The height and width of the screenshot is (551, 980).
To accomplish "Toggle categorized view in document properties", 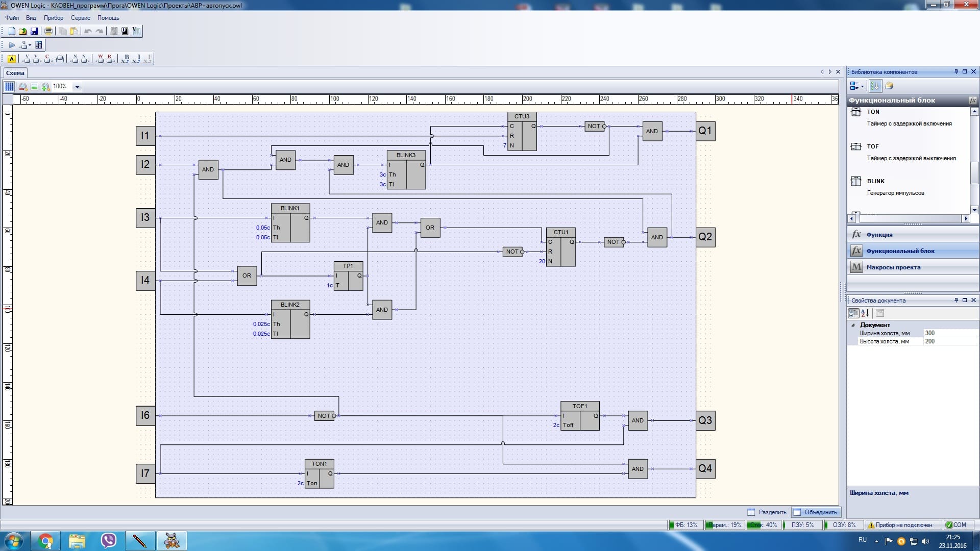I will pyautogui.click(x=853, y=313).
